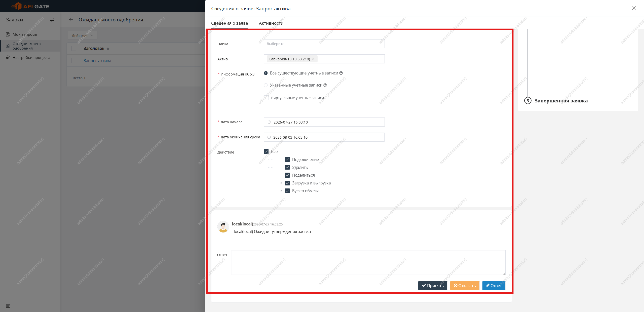Select Ожидает моего одобрения sidebar item
644x312 pixels.
[30, 46]
